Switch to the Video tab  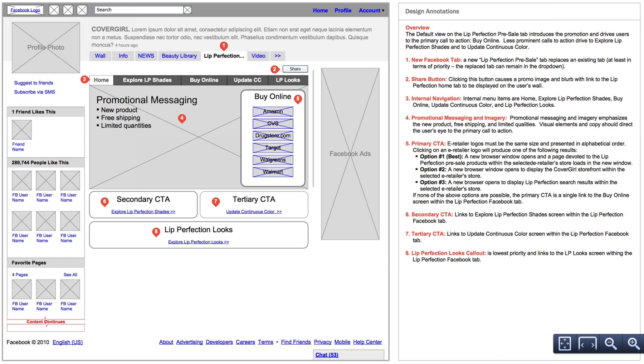258,56
